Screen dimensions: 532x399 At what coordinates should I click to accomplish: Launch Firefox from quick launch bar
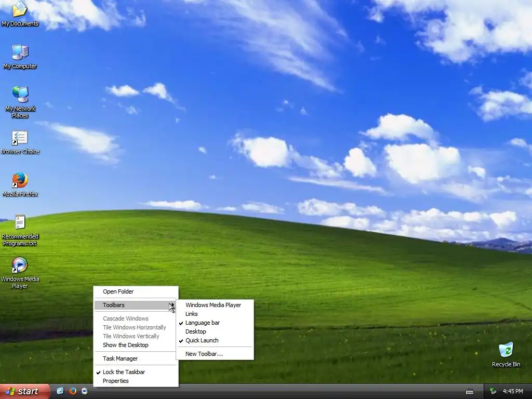(72, 391)
